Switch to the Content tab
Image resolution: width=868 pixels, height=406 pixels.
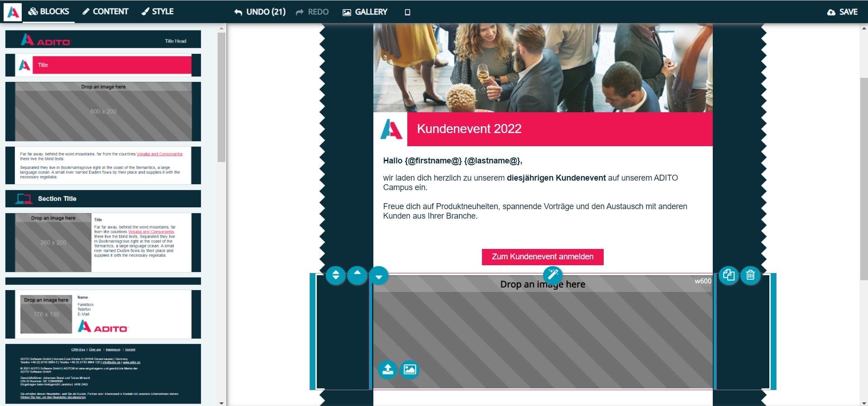pos(105,11)
